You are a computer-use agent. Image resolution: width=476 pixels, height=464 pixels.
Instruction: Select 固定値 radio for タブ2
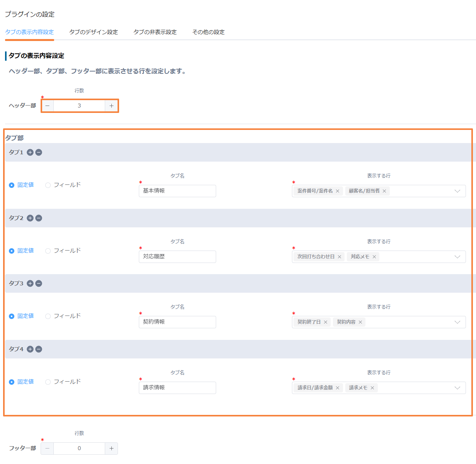[x=12, y=251]
